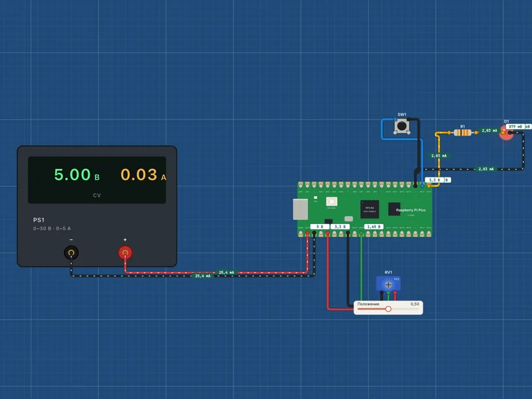532x399 pixels.
Task: Click the SW1 component label
Action: point(402,114)
